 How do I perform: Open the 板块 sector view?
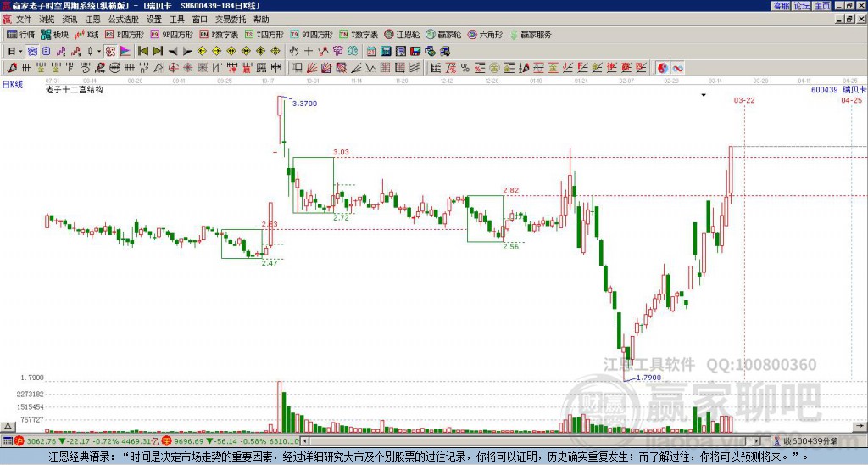[x=55, y=34]
